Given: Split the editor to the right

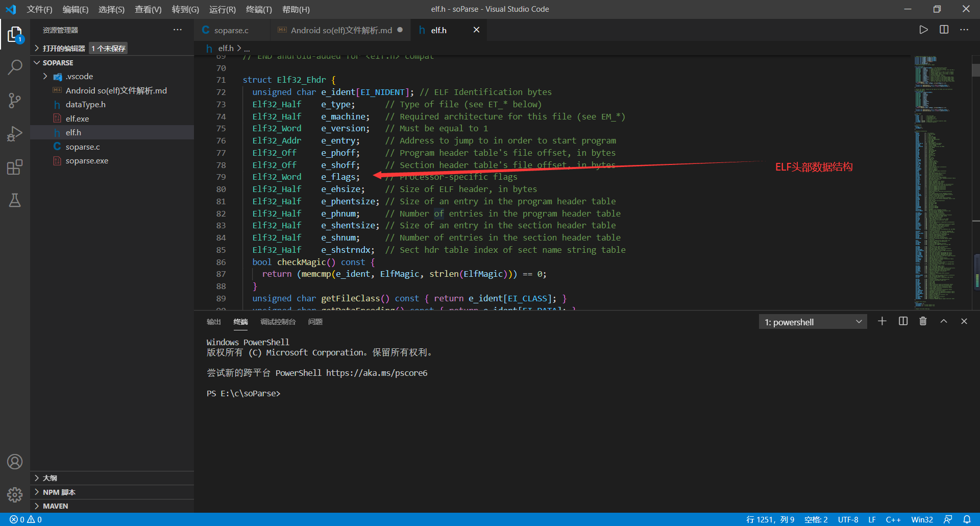Looking at the screenshot, I should pyautogui.click(x=944, y=30).
